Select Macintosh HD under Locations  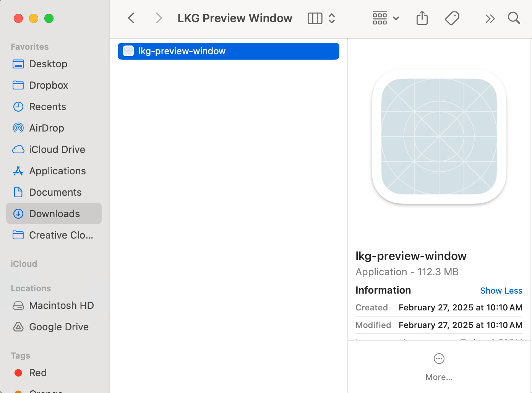(x=61, y=305)
